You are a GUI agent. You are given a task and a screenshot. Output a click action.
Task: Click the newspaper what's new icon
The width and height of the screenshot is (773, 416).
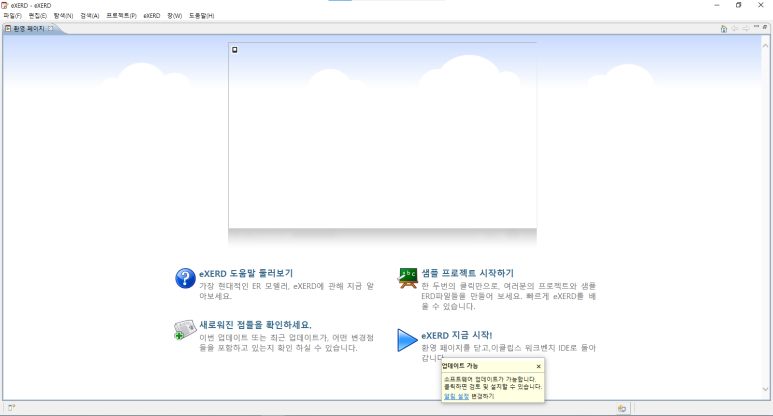pos(185,330)
